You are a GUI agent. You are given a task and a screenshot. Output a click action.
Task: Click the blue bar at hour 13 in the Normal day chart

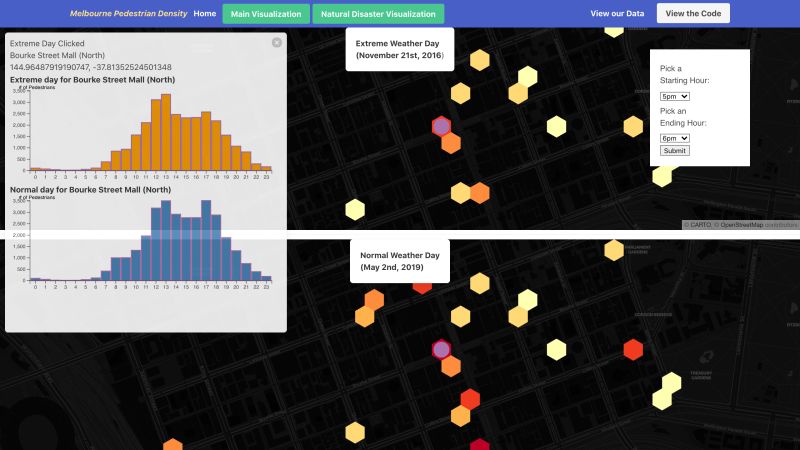[166, 240]
